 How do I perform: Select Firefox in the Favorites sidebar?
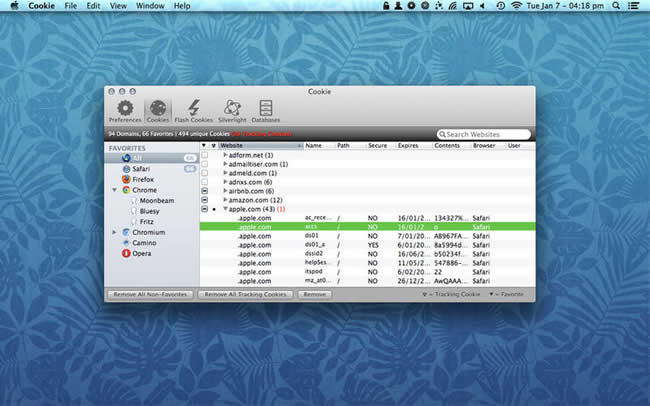click(x=140, y=179)
